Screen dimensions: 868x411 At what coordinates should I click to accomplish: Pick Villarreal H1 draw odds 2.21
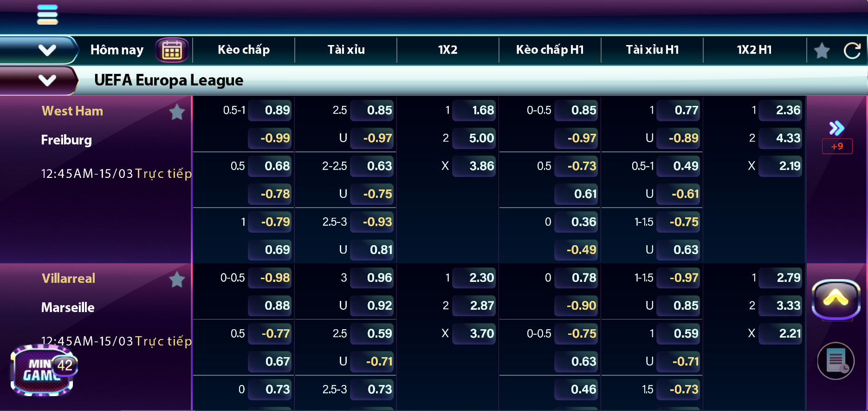tap(780, 333)
